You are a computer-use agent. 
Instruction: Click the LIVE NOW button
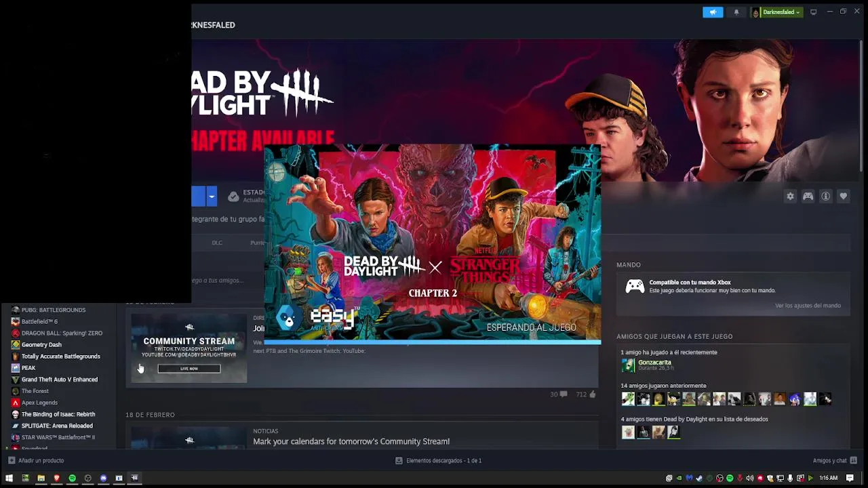tap(189, 368)
